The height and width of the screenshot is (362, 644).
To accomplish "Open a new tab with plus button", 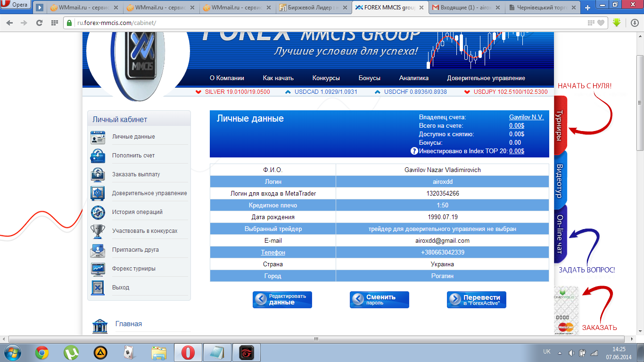I will (x=587, y=8).
